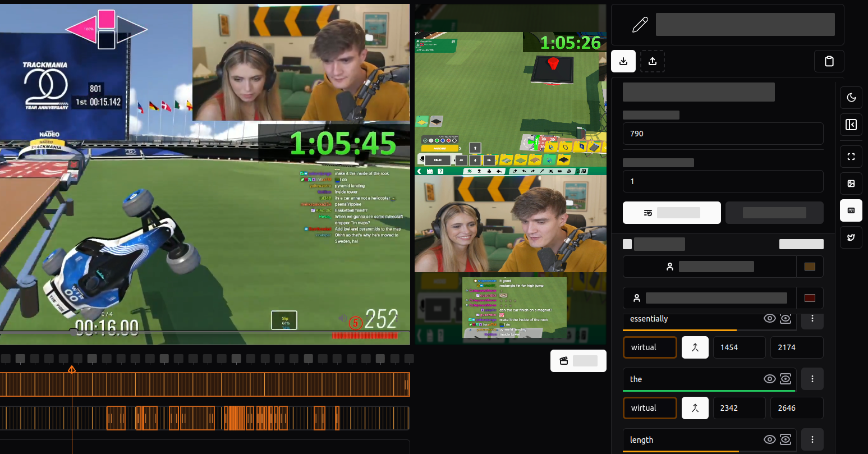The width and height of the screenshot is (868, 454).
Task: Click the clapperboard button below the video
Action: pos(578,361)
